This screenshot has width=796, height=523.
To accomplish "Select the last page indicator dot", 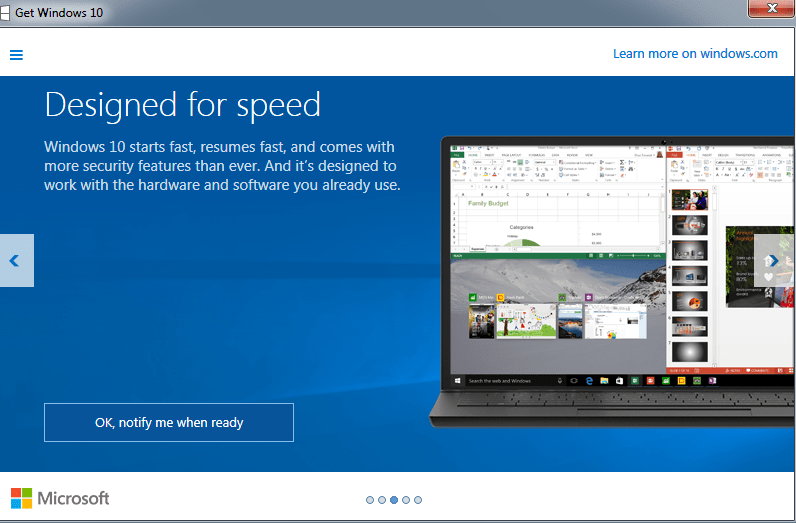I will tap(418, 499).
